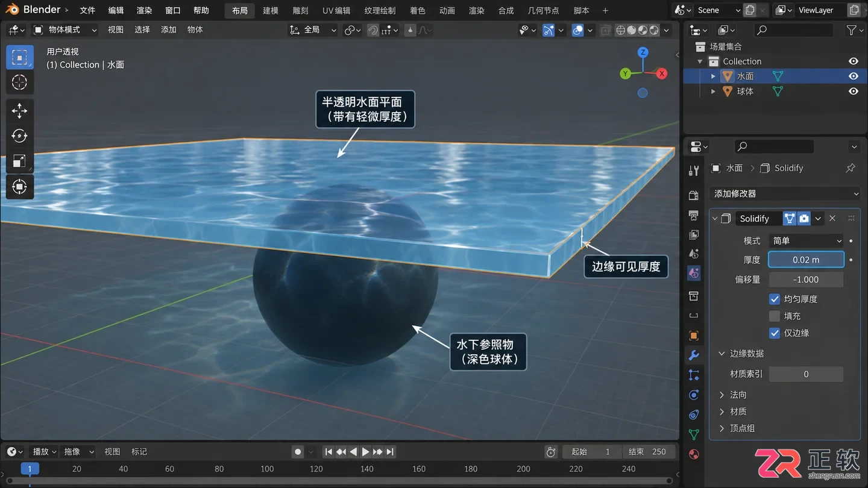Click the red X axis gizmo

pos(662,74)
